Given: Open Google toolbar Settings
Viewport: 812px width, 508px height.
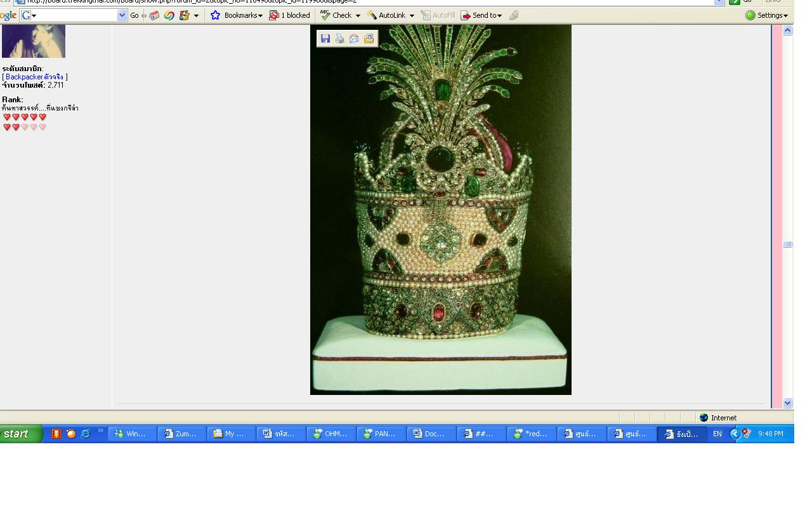Looking at the screenshot, I should [764, 15].
